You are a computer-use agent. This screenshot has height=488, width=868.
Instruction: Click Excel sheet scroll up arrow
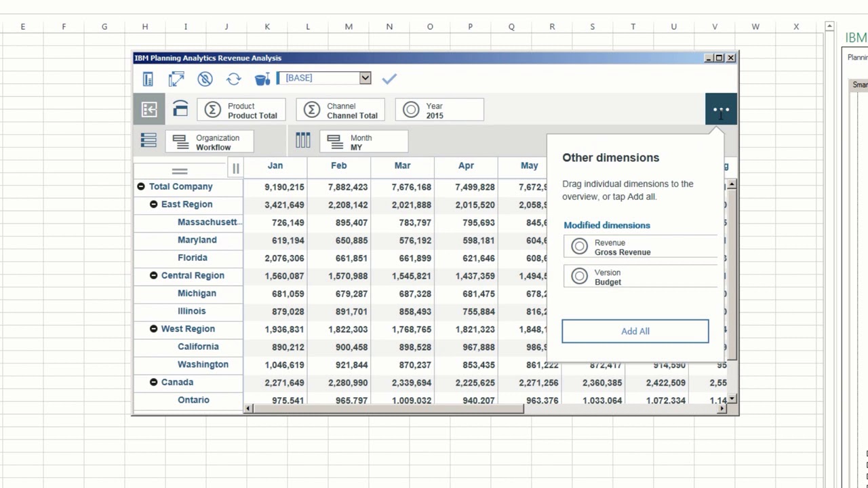(829, 26)
